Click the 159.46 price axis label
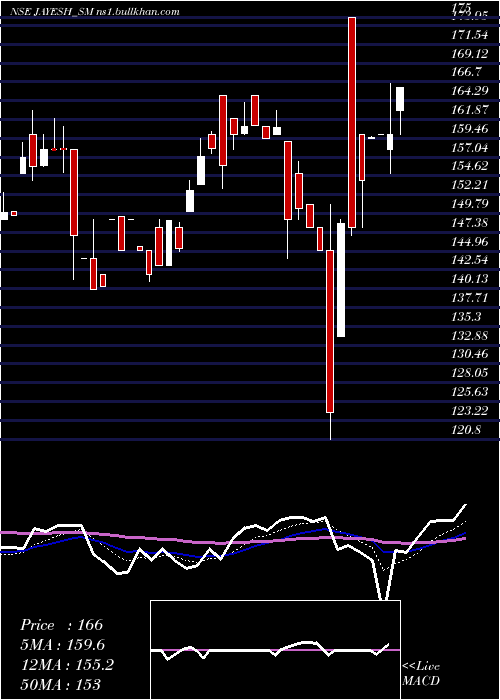Image resolution: width=500 pixels, height=700 pixels. click(x=469, y=129)
